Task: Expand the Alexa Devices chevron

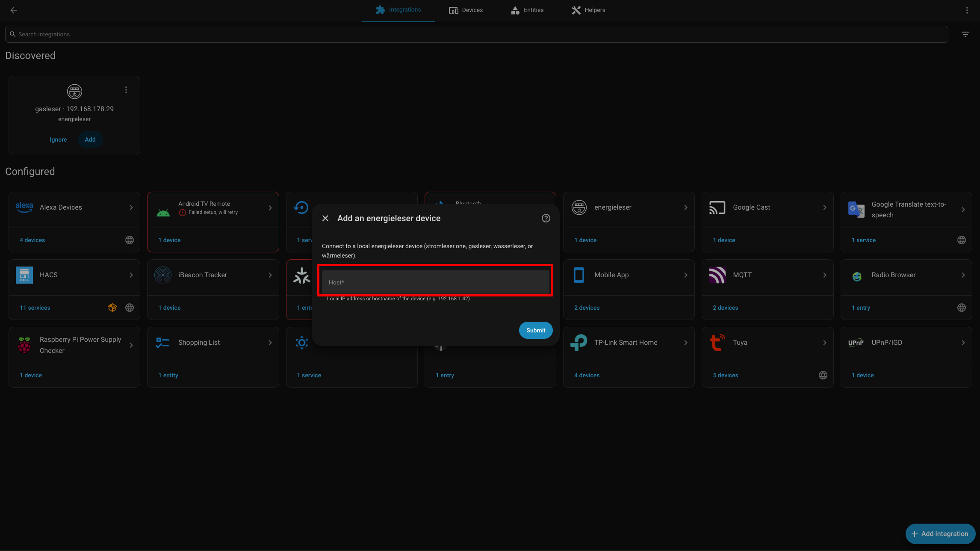Action: [131, 207]
